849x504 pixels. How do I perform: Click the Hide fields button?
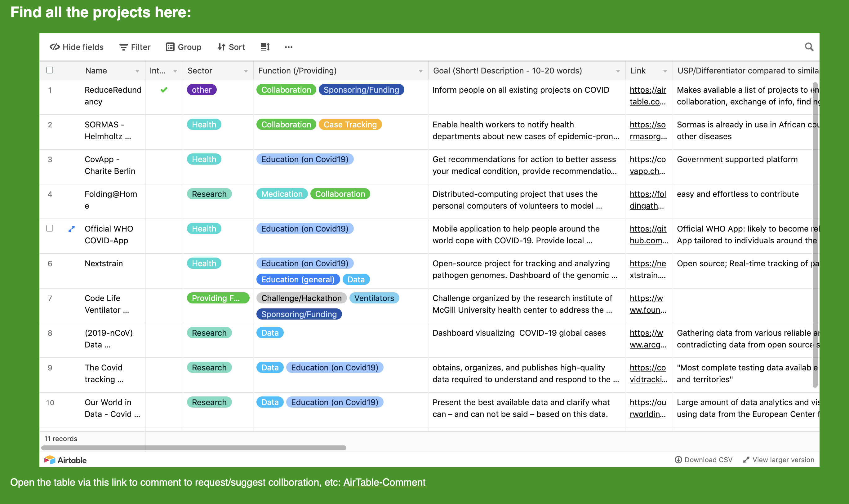[77, 47]
